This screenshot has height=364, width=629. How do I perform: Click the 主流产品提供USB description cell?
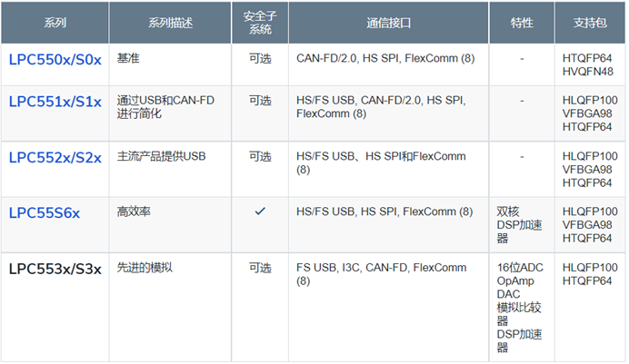(162, 156)
